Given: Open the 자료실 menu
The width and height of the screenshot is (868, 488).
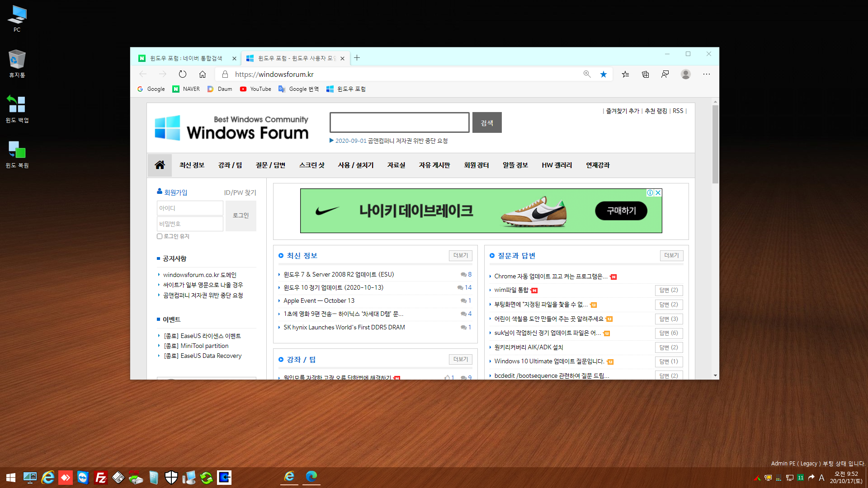Looking at the screenshot, I should tap(396, 165).
